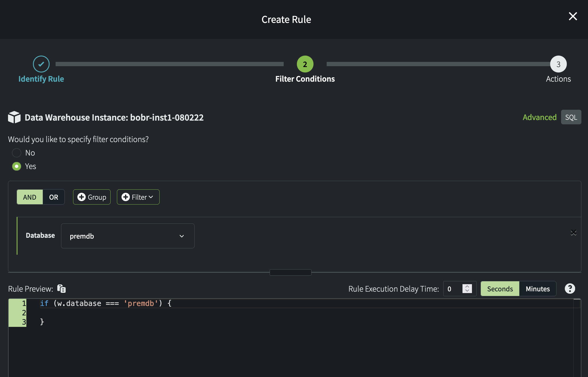Click the data warehouse cube icon
Screen dimensions: 588x377
coord(14,117)
